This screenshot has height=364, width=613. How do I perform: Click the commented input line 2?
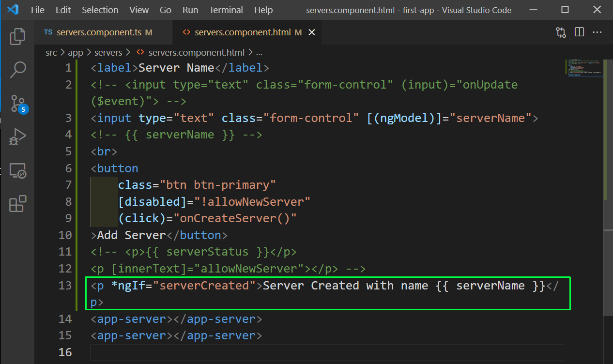(304, 93)
